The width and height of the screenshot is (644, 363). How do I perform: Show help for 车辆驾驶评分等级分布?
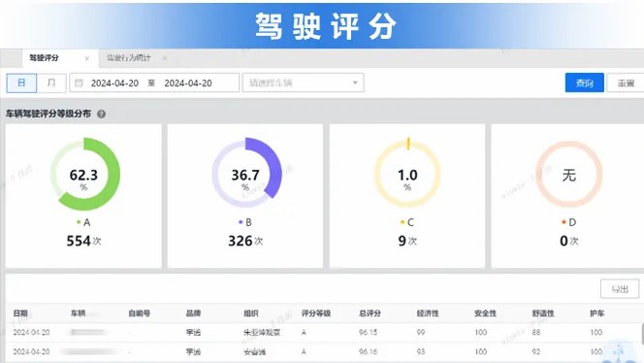coord(101,114)
